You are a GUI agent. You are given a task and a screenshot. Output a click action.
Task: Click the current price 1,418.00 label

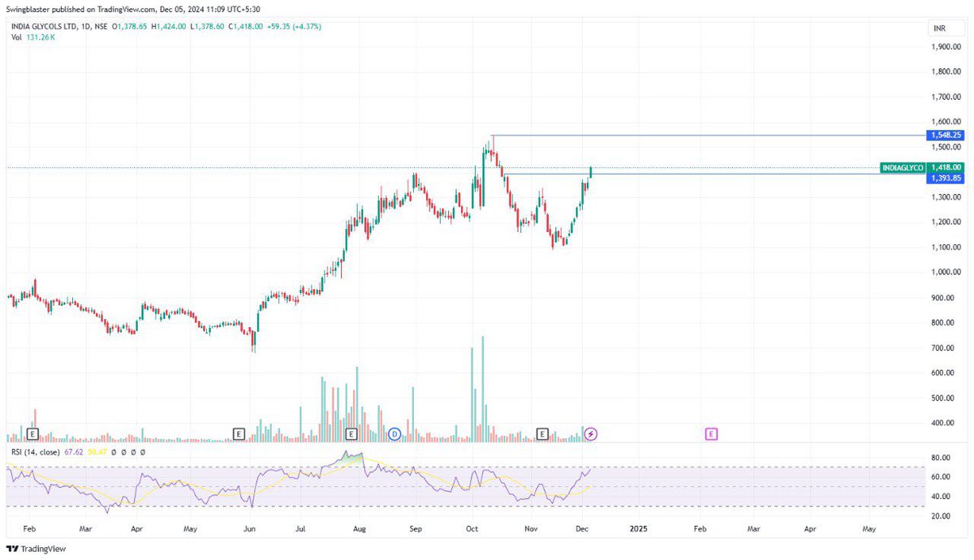click(x=946, y=168)
